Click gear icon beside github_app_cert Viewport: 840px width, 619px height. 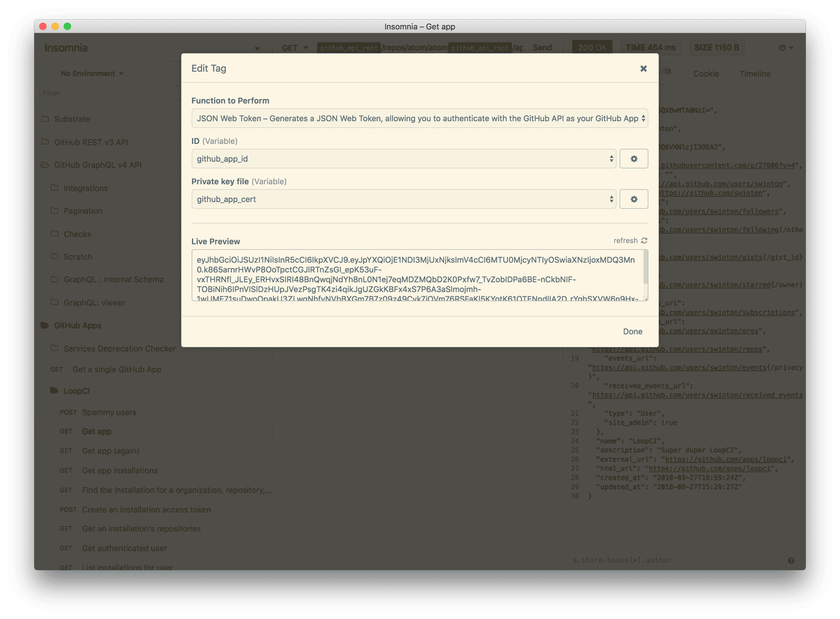(x=634, y=199)
